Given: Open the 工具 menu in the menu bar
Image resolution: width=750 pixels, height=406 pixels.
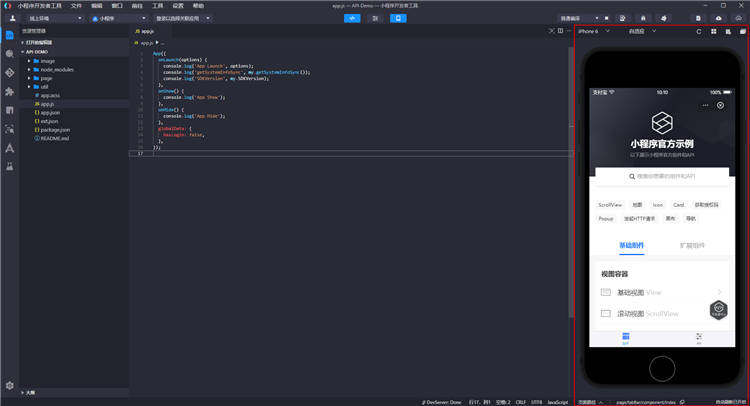Looking at the screenshot, I should (x=157, y=5).
